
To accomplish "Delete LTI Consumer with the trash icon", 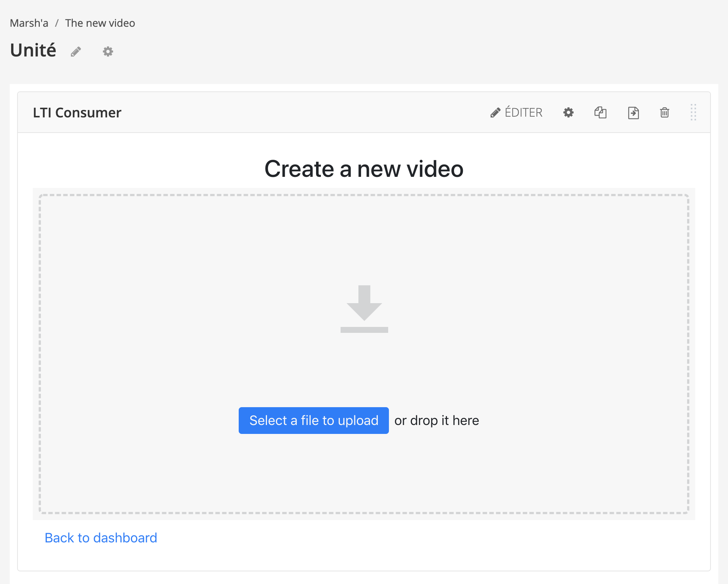I will [664, 112].
